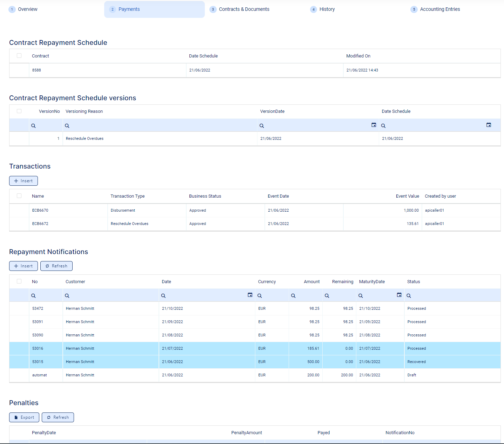
Task: Click the VersionNo filter search icon
Action: pos(33,126)
